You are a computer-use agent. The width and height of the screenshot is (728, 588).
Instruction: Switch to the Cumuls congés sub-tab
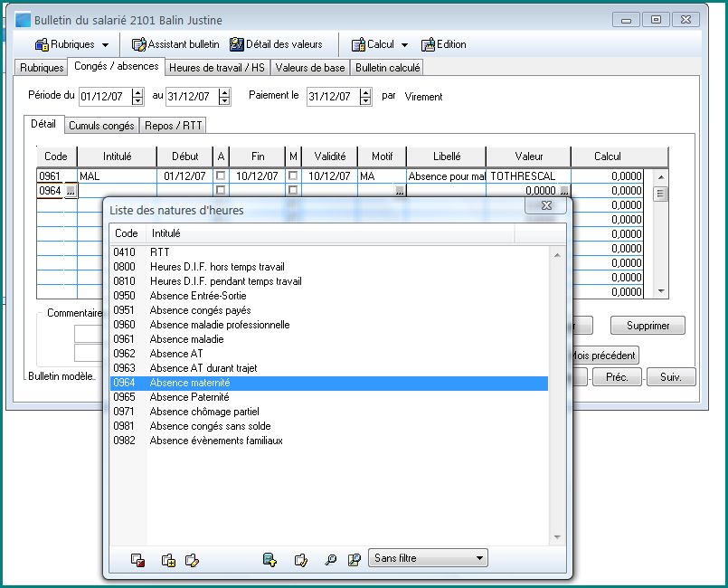point(101,126)
